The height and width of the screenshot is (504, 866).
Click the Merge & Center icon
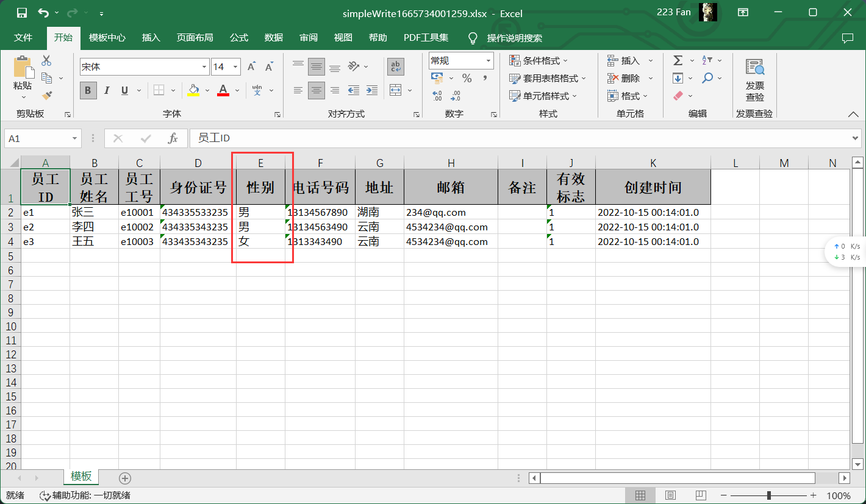395,90
